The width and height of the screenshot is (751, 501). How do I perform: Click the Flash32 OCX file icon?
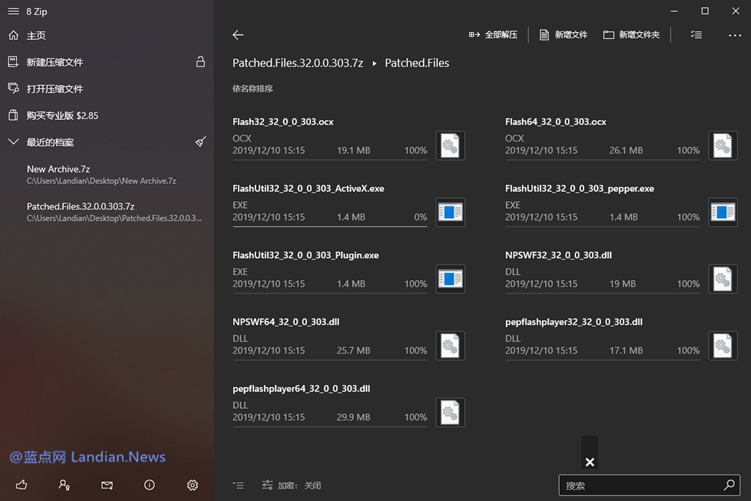click(x=450, y=146)
